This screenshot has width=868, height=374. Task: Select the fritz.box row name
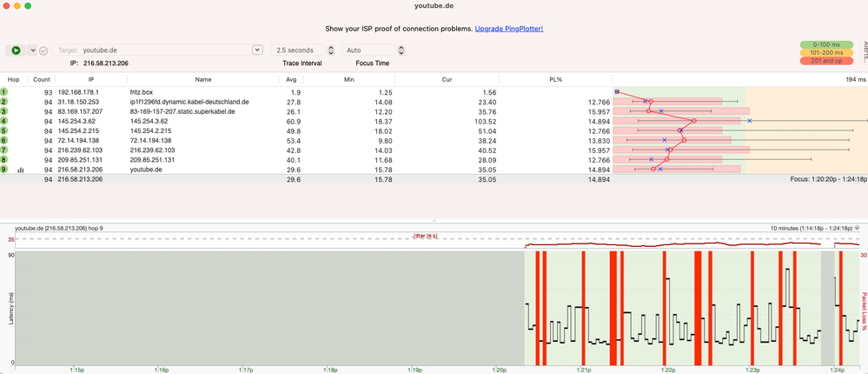141,92
